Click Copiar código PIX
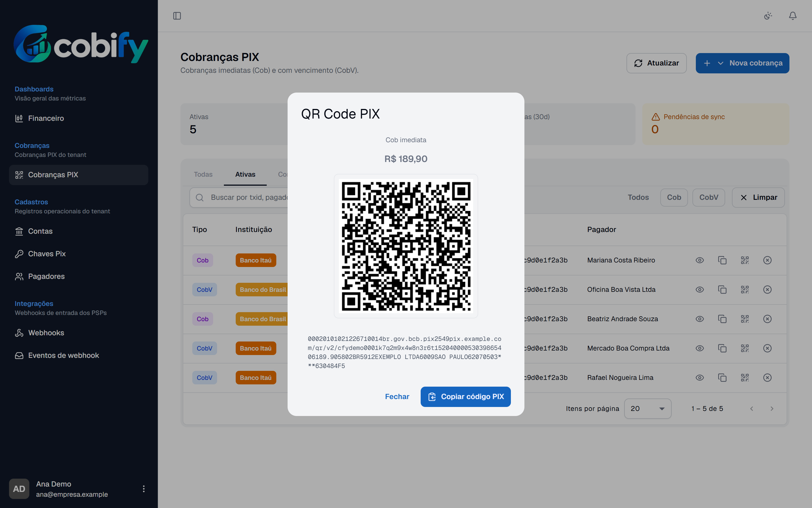The height and width of the screenshot is (508, 812). point(465,397)
